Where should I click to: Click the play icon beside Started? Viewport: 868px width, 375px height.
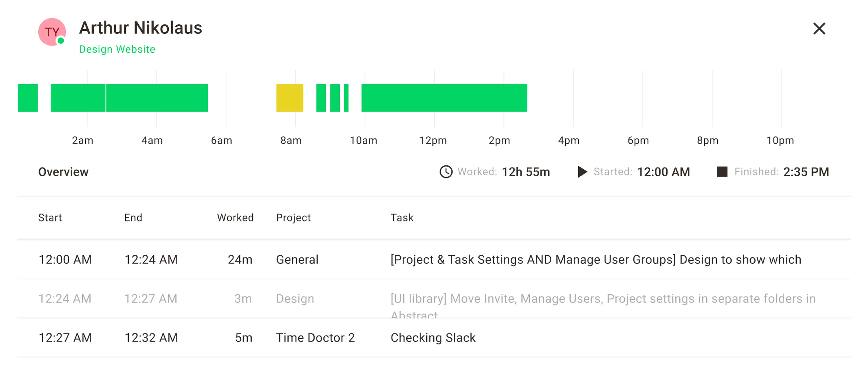(582, 172)
